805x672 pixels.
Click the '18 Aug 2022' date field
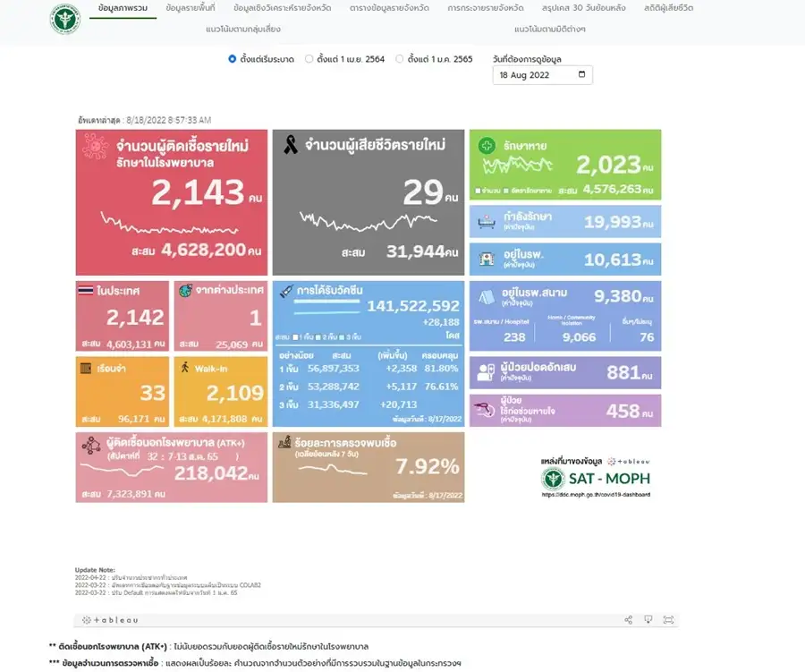tap(533, 75)
